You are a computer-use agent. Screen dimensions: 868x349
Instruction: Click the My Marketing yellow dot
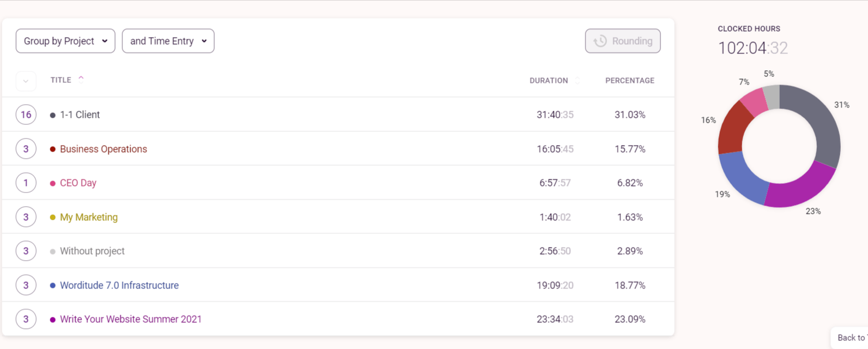coord(53,218)
